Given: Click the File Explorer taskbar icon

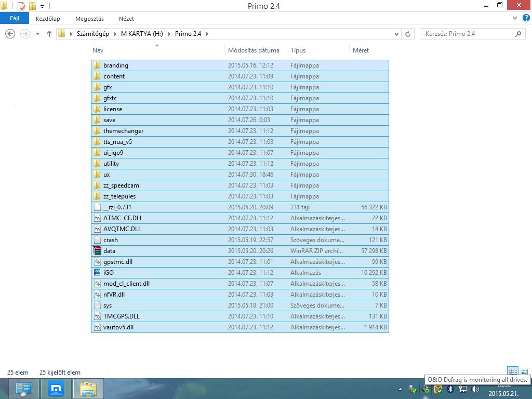Looking at the screenshot, I should (x=88, y=389).
